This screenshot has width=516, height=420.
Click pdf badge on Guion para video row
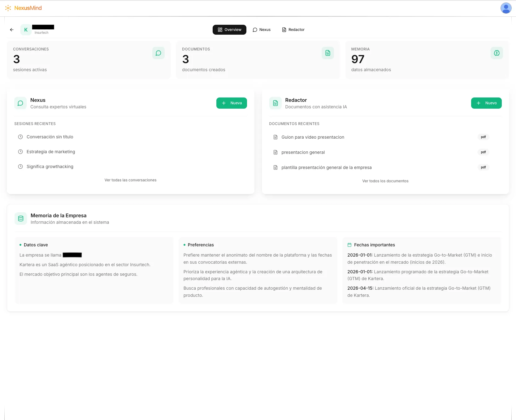483,137
